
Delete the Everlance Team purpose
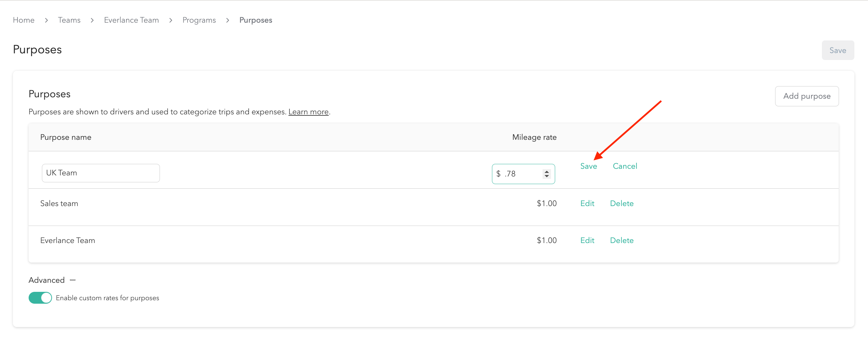pyautogui.click(x=621, y=241)
